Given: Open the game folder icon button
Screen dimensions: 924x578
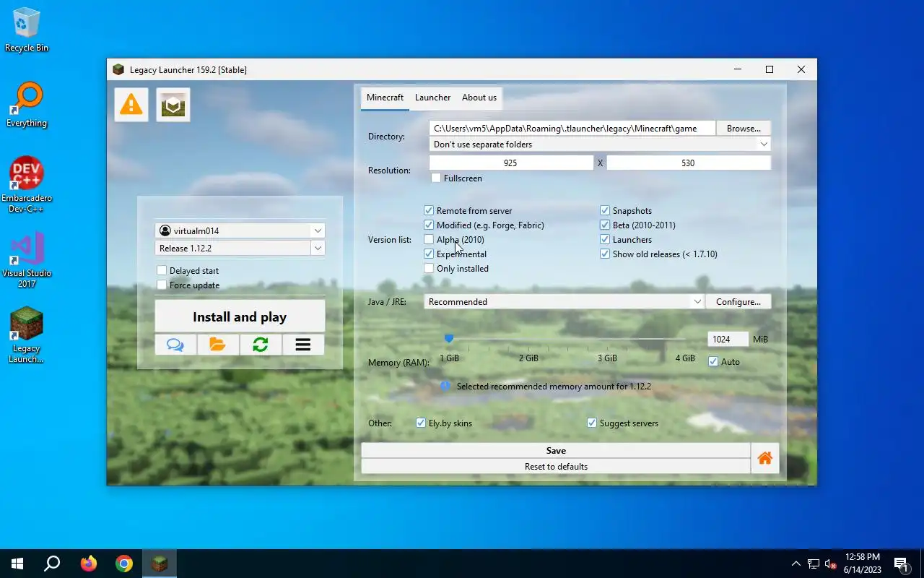Looking at the screenshot, I should (x=218, y=345).
